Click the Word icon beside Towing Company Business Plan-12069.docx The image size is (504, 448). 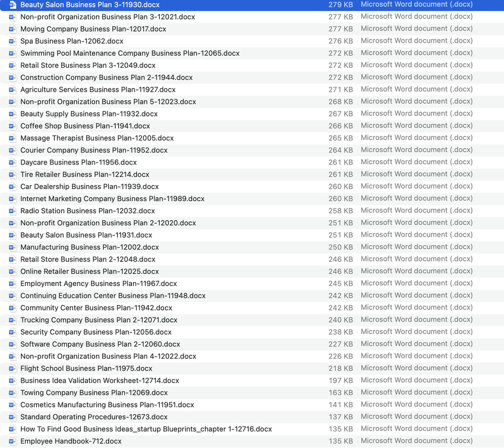(x=13, y=393)
